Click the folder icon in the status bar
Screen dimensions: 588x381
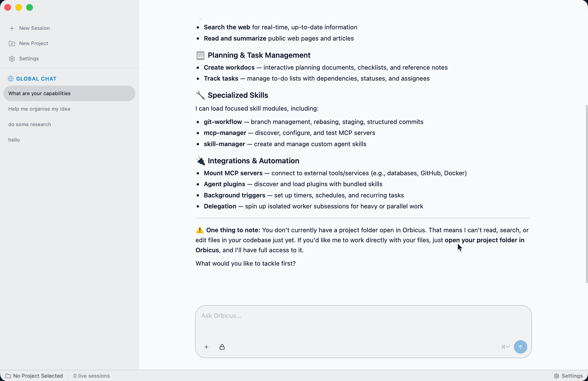pyautogui.click(x=8, y=376)
